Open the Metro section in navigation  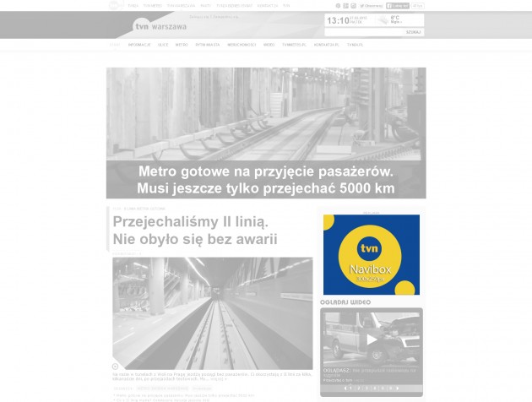pyautogui.click(x=182, y=44)
